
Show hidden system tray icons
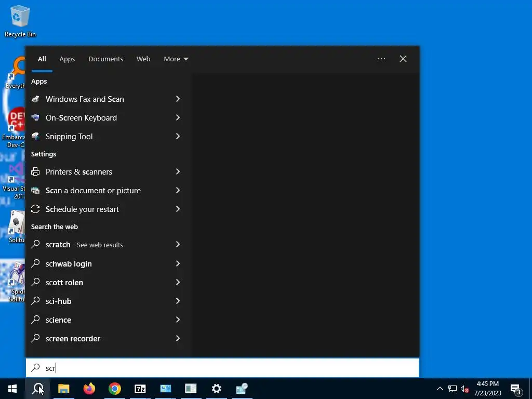(440, 389)
